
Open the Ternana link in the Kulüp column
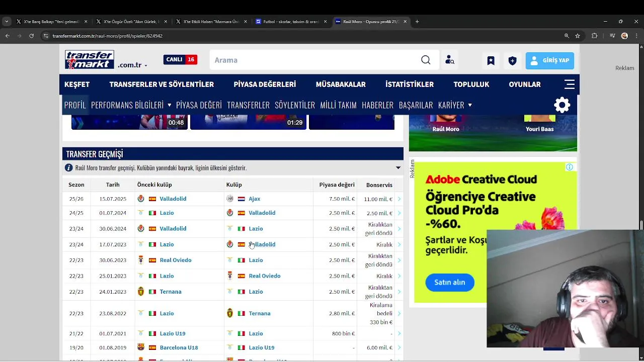pyautogui.click(x=259, y=314)
